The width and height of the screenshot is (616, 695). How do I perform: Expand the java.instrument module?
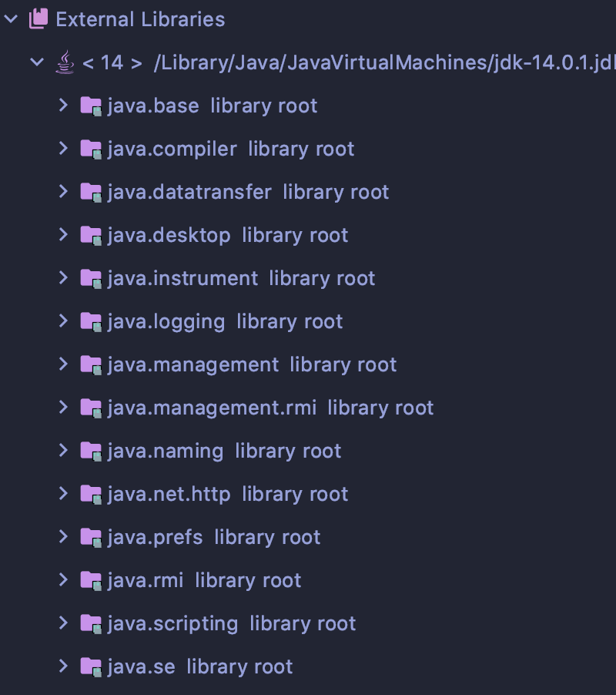pos(63,278)
